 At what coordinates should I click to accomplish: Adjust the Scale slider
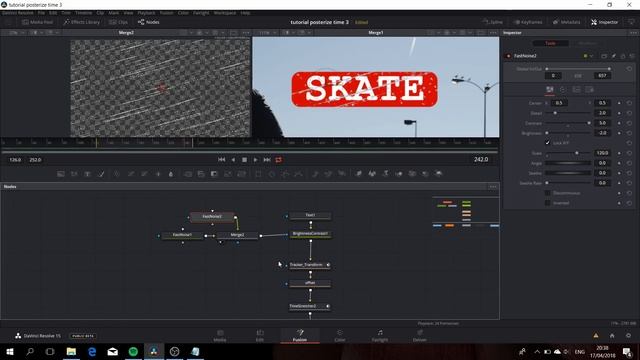pos(568,153)
